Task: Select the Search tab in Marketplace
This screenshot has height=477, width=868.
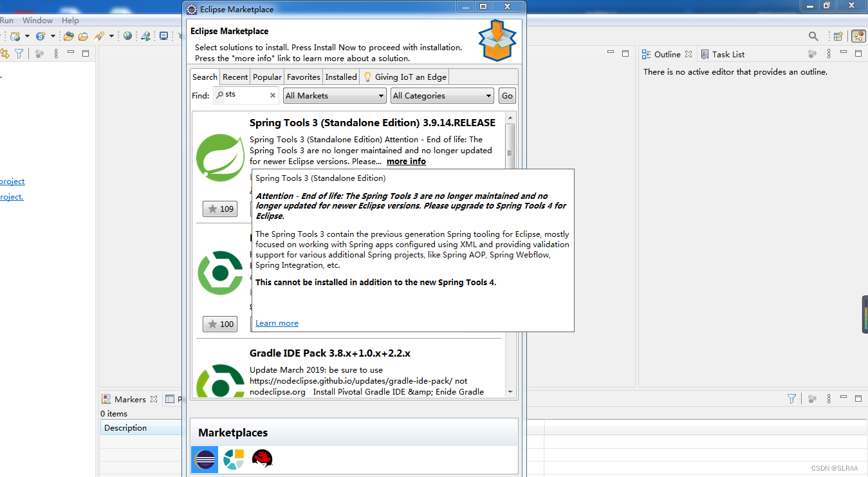Action: 205,77
